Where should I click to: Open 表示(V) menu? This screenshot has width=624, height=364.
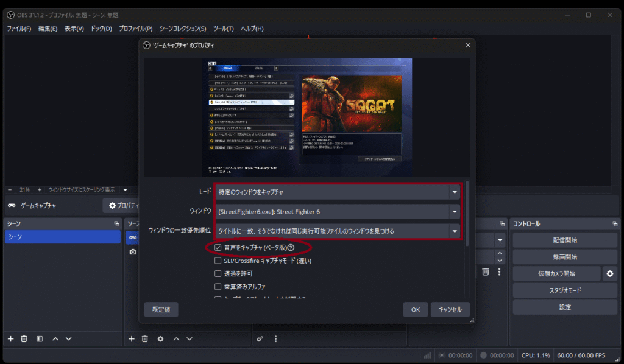(74, 29)
